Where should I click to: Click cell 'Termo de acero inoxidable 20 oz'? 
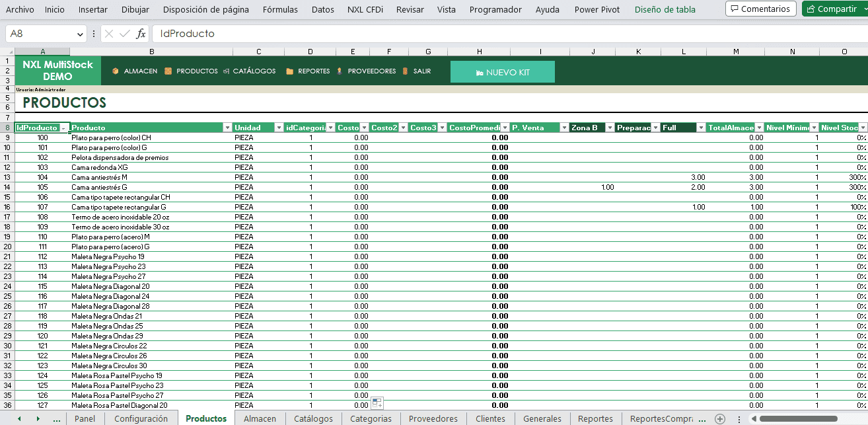pos(151,217)
